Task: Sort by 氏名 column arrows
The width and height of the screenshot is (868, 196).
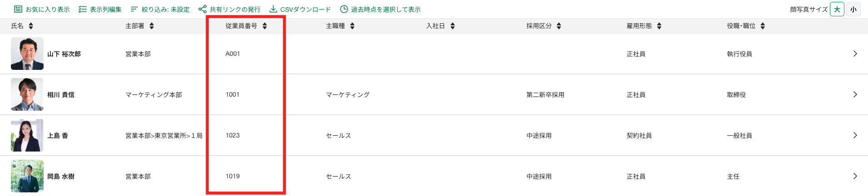Action: click(x=31, y=26)
